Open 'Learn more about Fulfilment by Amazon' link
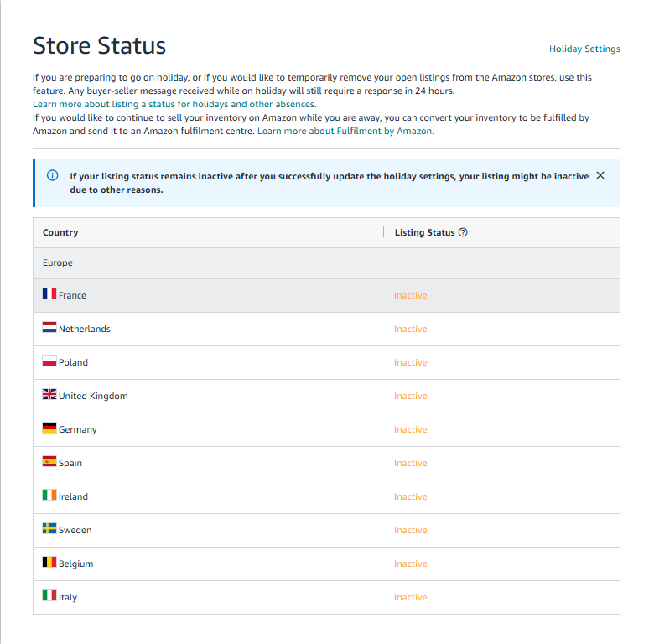649x644 pixels. [345, 131]
